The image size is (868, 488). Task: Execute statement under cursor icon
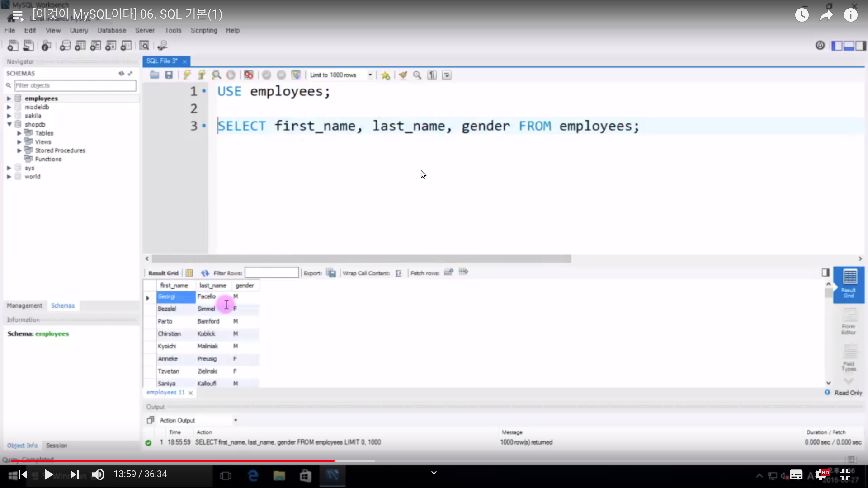pyautogui.click(x=202, y=75)
